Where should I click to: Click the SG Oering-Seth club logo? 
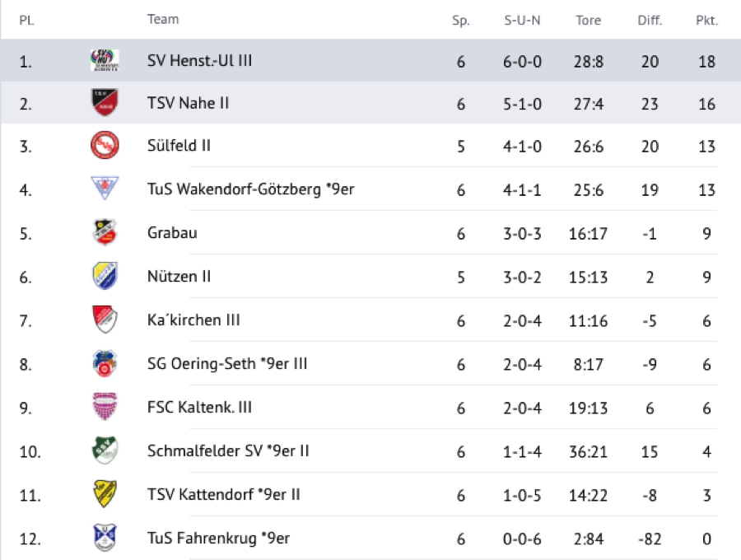(x=105, y=363)
